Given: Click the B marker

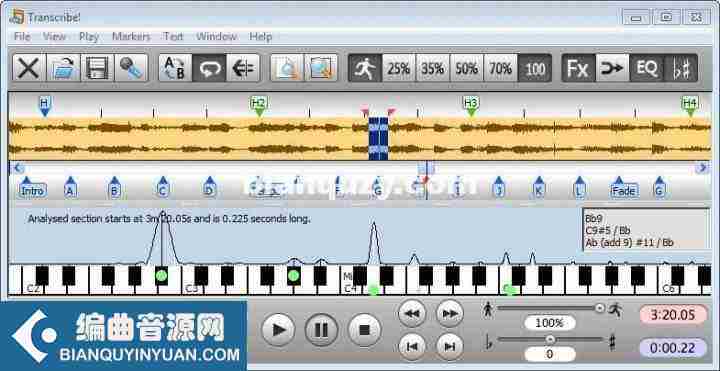Looking at the screenshot, I should tap(114, 188).
